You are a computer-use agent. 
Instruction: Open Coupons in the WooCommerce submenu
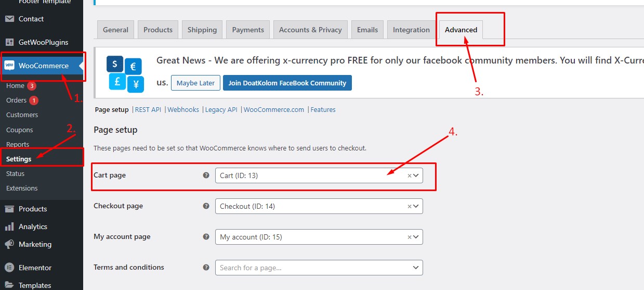[19, 130]
